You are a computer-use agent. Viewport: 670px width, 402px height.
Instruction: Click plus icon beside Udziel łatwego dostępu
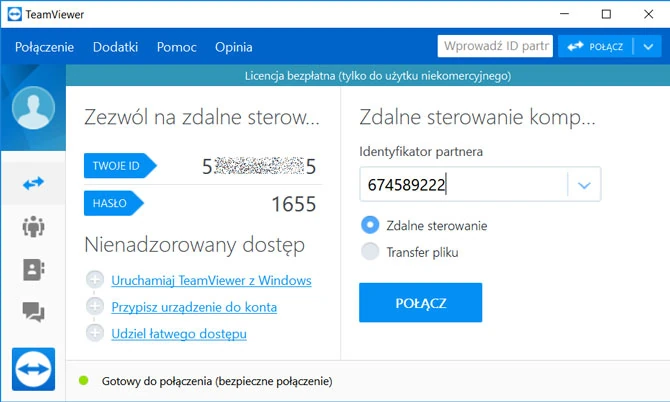95,333
